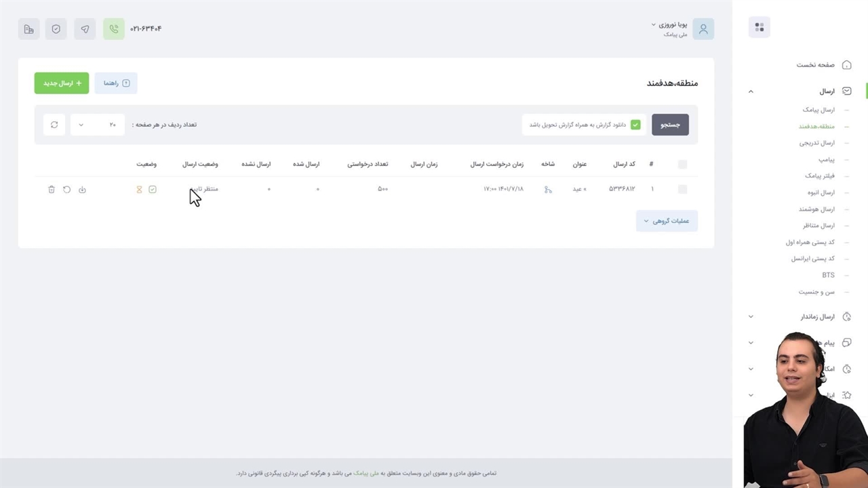Click the paper plane icon in the header
Viewport: 868px width, 488px height.
point(85,29)
